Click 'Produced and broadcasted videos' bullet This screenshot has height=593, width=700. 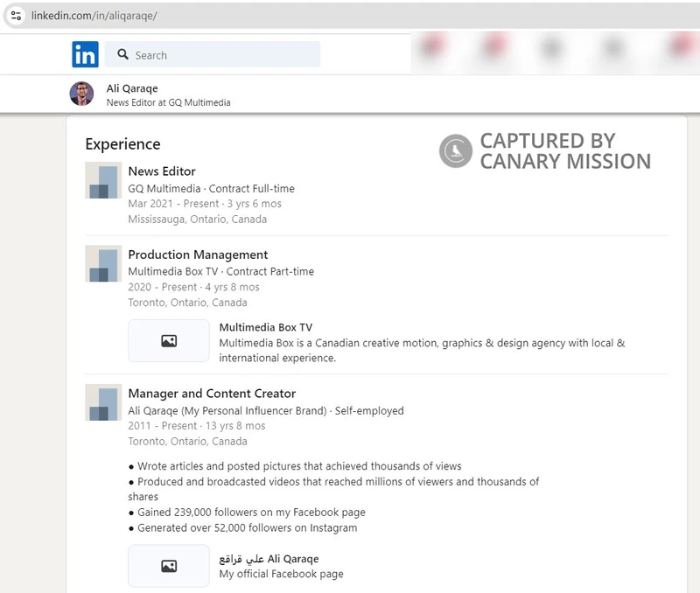pyautogui.click(x=333, y=489)
